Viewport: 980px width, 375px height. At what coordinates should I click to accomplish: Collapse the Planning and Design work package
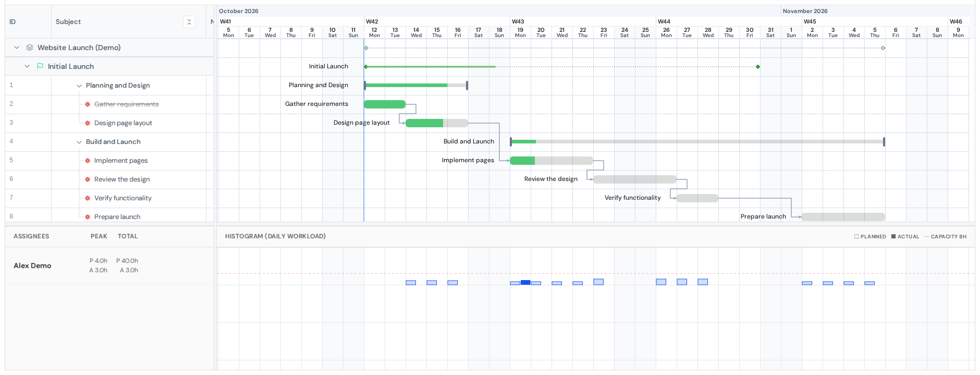79,86
